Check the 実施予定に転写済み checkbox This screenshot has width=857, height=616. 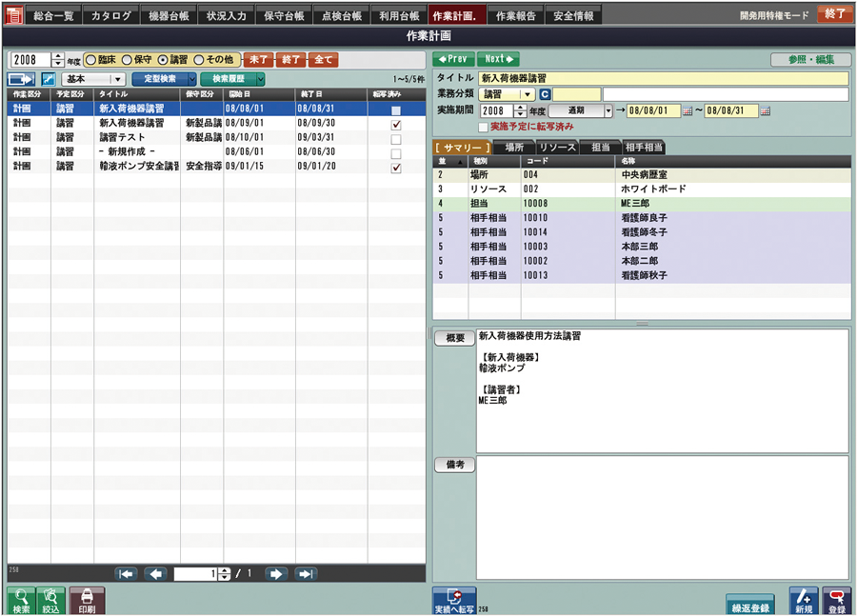(483, 127)
